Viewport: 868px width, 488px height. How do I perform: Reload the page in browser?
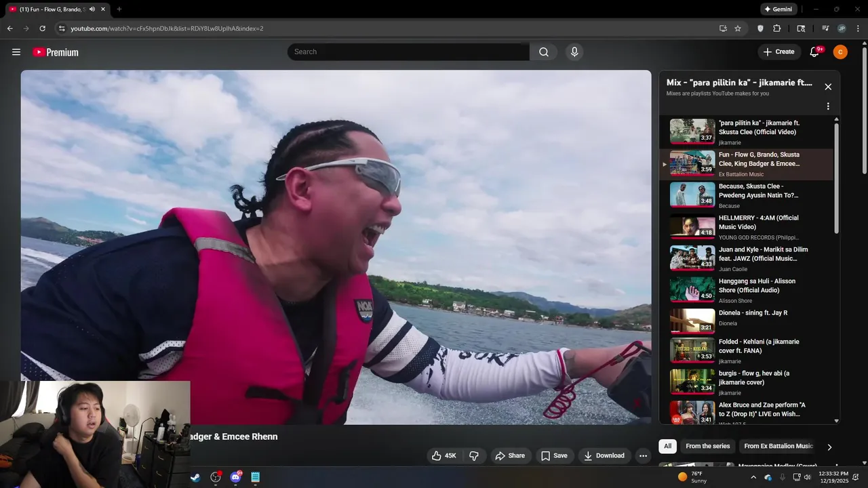(42, 28)
